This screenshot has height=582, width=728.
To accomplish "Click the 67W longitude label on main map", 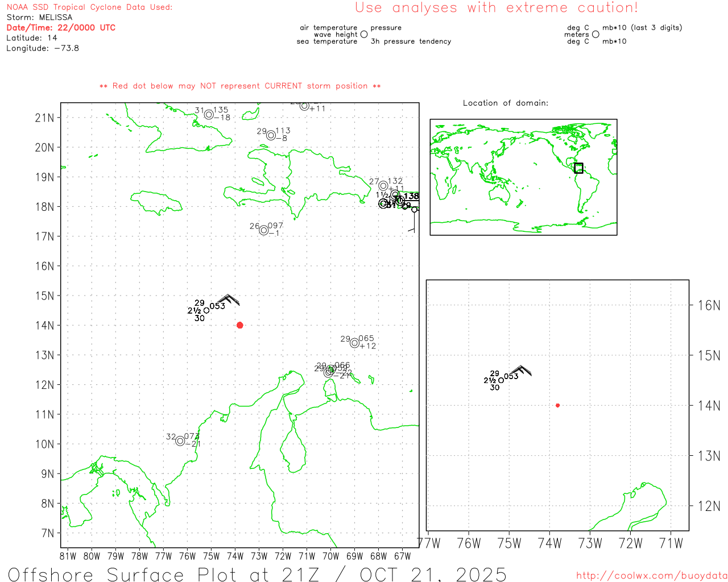I will click(x=402, y=556).
